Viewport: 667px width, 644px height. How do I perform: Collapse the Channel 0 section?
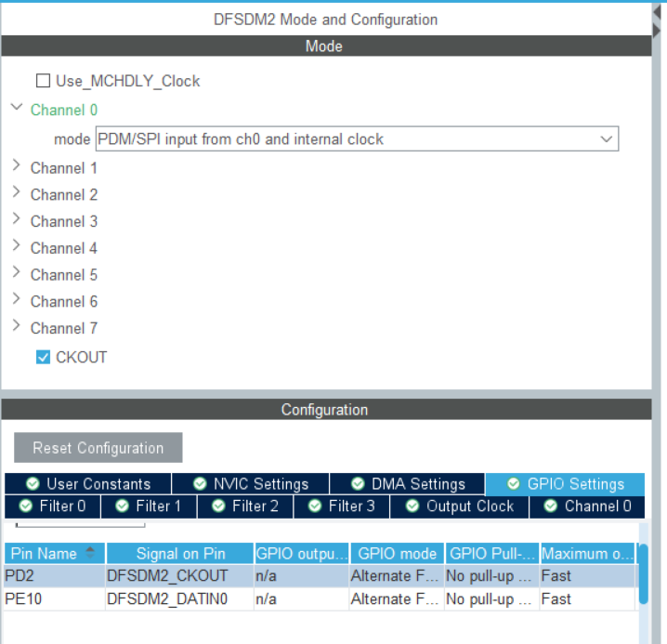(17, 107)
